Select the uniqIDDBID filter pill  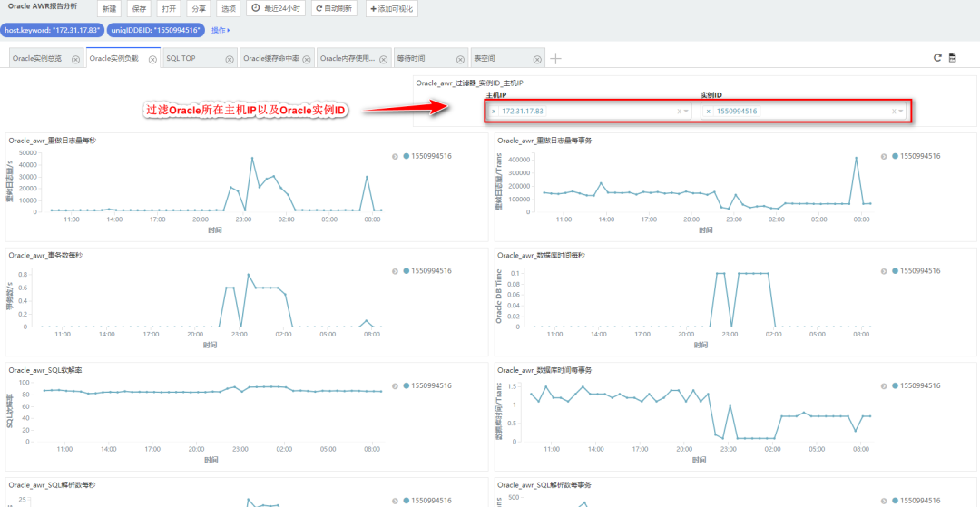[x=155, y=30]
